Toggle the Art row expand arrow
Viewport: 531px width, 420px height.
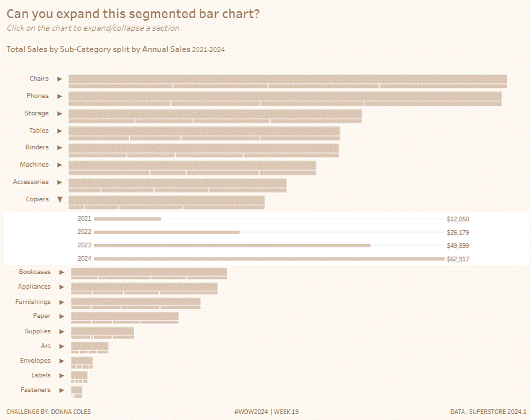(x=61, y=347)
